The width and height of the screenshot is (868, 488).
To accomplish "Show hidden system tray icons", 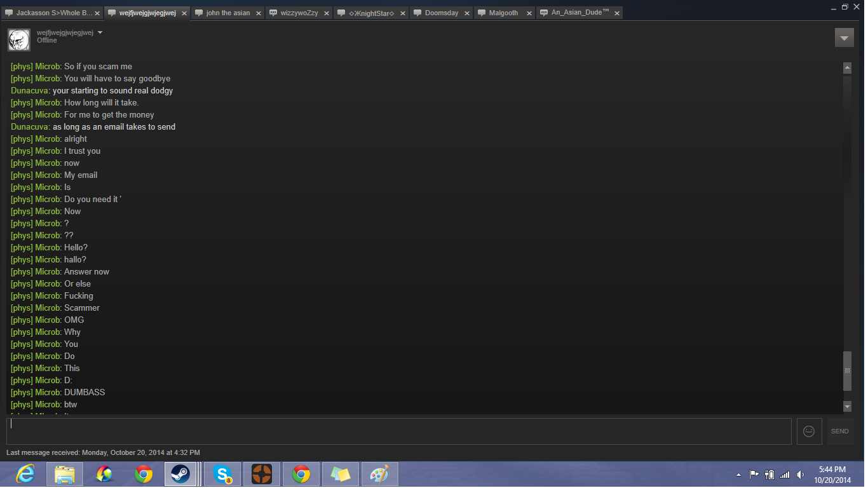I will pyautogui.click(x=738, y=475).
